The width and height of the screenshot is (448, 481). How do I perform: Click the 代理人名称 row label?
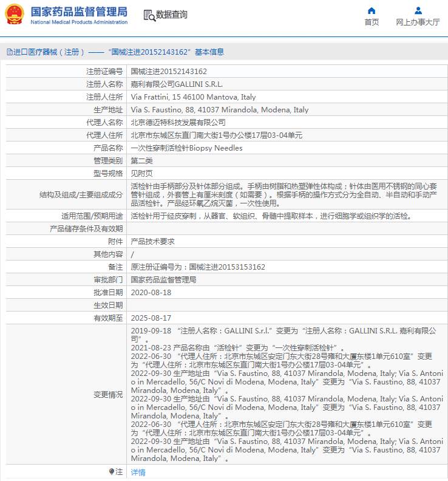pyautogui.click(x=104, y=123)
